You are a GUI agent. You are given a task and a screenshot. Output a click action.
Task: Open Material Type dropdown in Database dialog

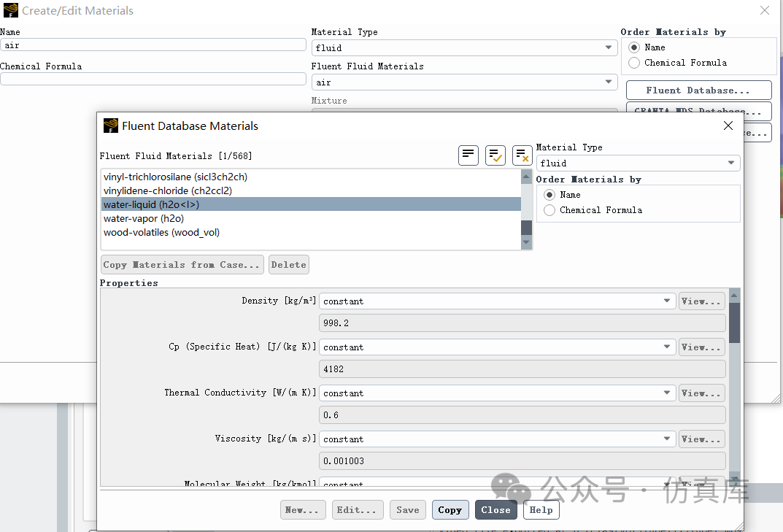pyautogui.click(x=638, y=163)
